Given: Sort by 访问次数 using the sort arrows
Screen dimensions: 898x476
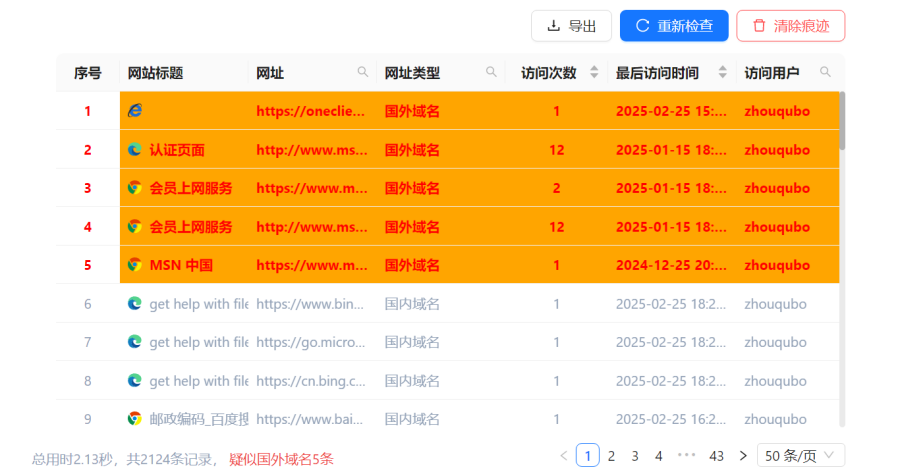Looking at the screenshot, I should pyautogui.click(x=593, y=73).
